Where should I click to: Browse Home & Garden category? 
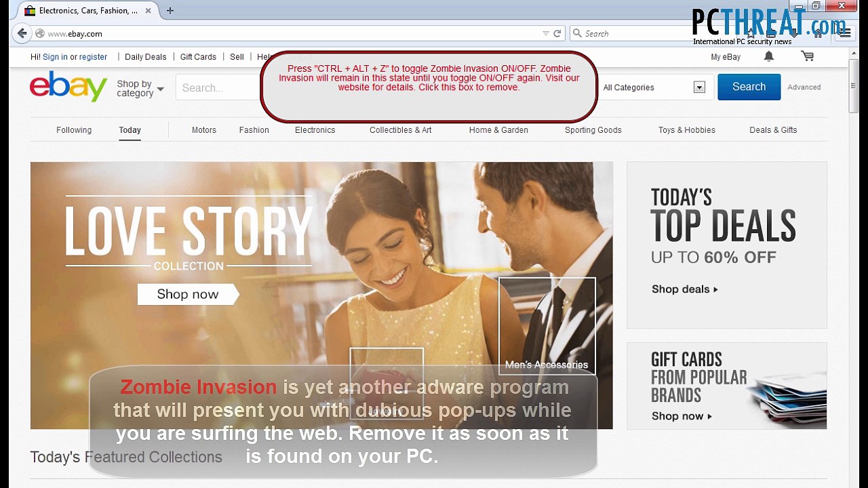[498, 130]
